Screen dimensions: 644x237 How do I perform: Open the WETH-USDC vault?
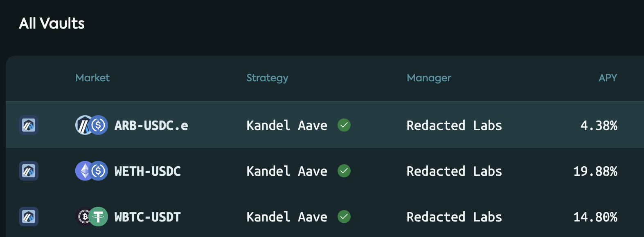tap(325, 171)
